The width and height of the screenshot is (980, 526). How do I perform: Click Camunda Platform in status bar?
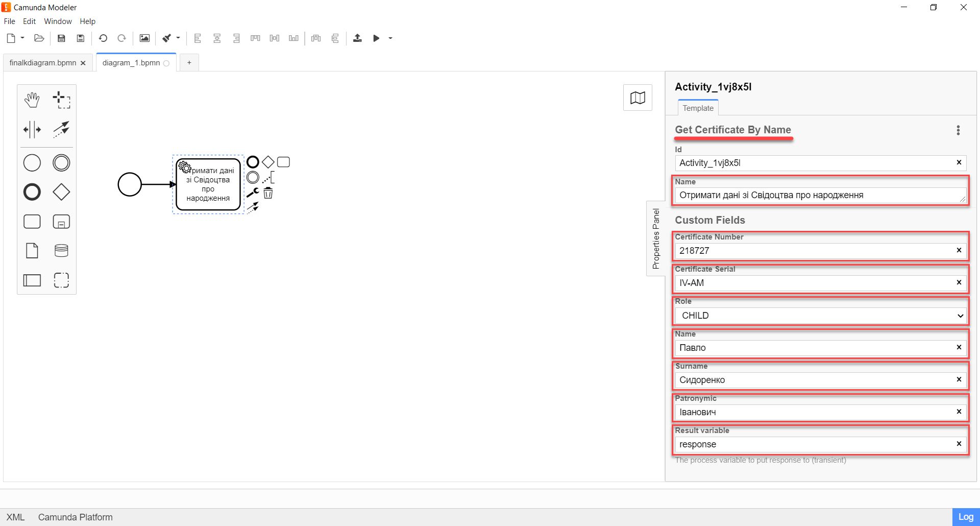(75, 517)
